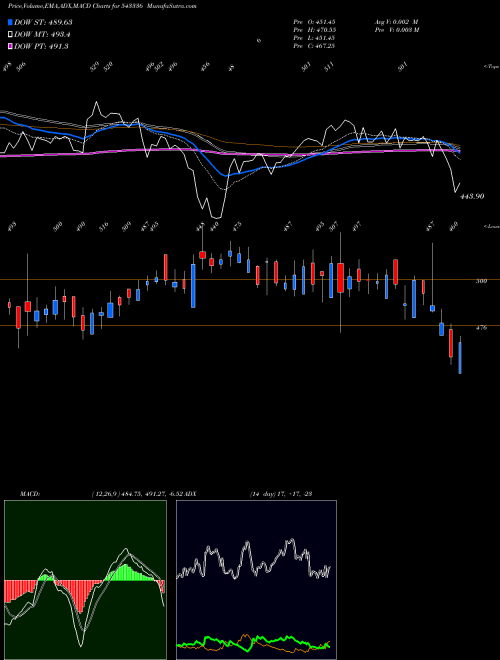Click the Pre O: 451.45 value
Image resolution: width=500 pixels, height=660 pixels.
tap(314, 21)
